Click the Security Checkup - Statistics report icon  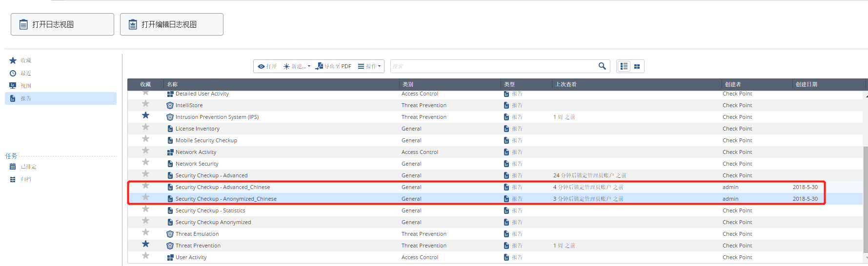tap(170, 210)
